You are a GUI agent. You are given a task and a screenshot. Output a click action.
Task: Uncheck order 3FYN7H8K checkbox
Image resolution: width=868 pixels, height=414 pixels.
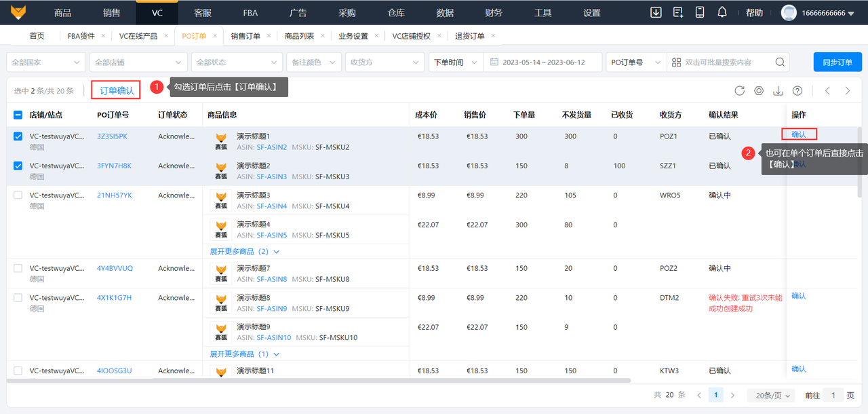pyautogui.click(x=18, y=166)
